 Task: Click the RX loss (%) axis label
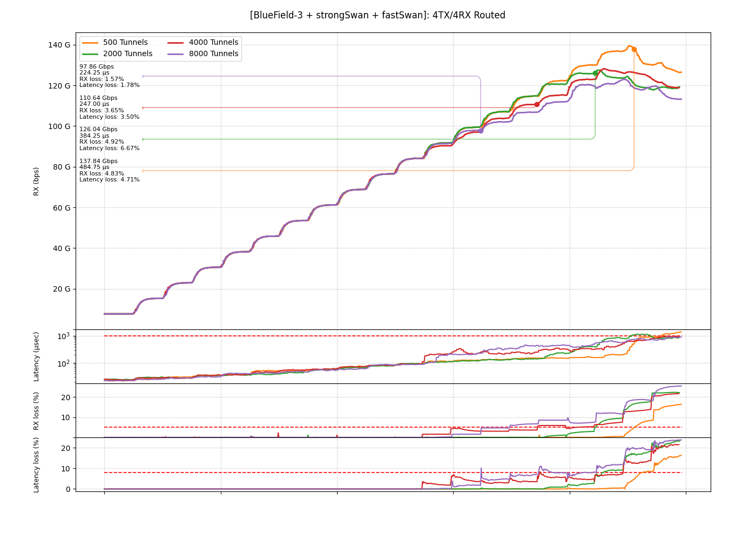[36, 411]
